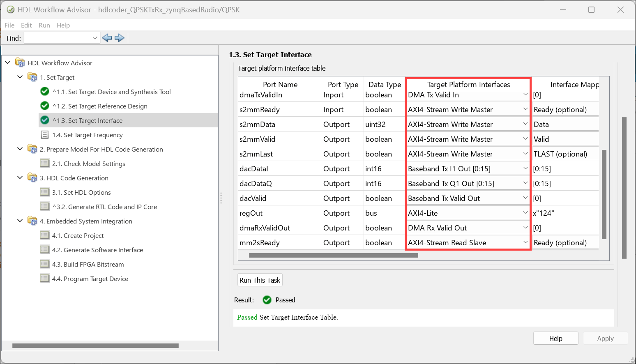
Task: Click the 4.3 Build FPGA Bitstream task icon
Action: click(45, 264)
